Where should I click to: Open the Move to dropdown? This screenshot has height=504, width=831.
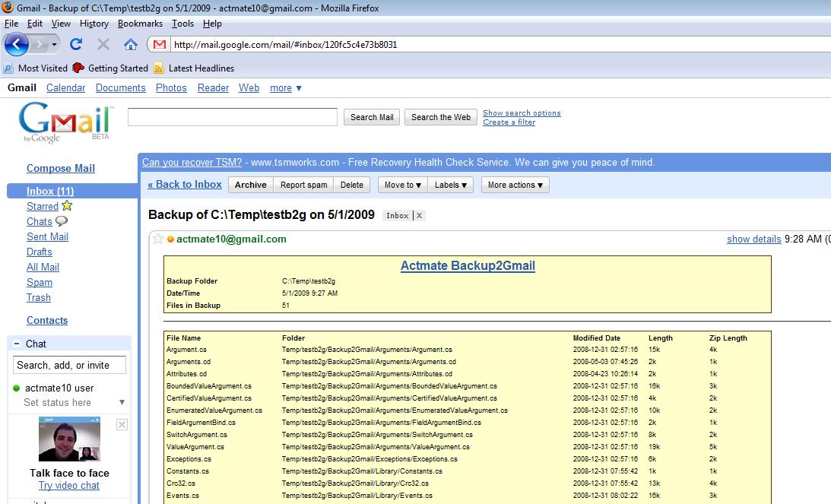coord(403,185)
